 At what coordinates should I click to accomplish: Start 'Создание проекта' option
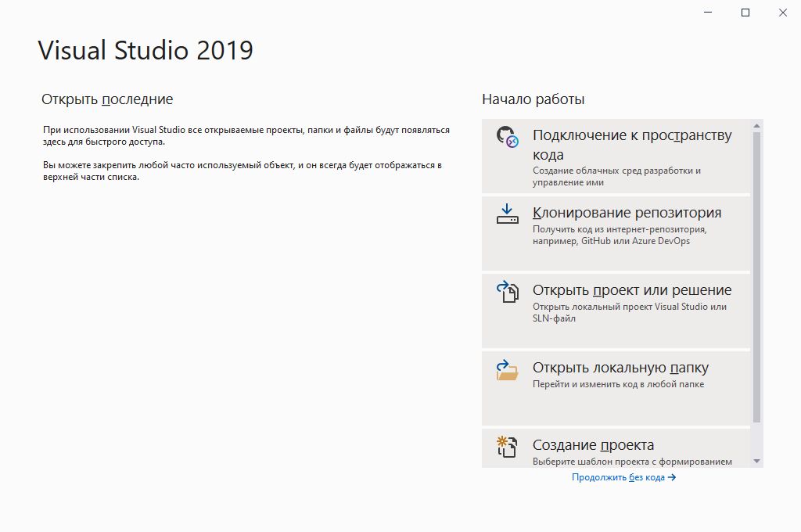(x=616, y=448)
